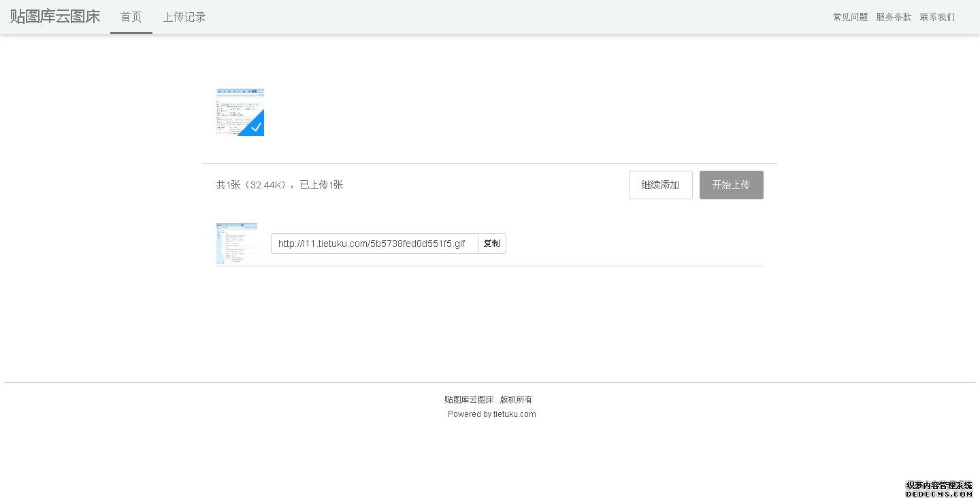View the 服务条款 terms page
The width and height of the screenshot is (980, 504).
(x=893, y=17)
